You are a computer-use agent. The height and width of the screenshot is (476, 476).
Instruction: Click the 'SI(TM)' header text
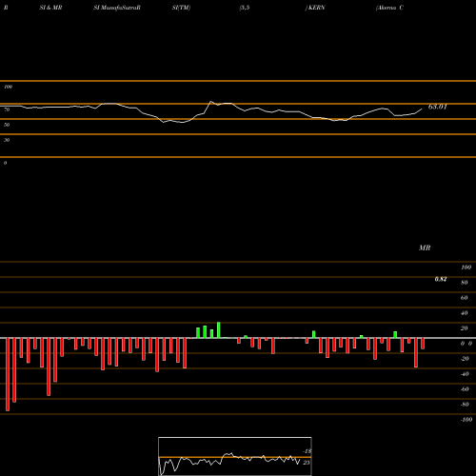coord(181,8)
